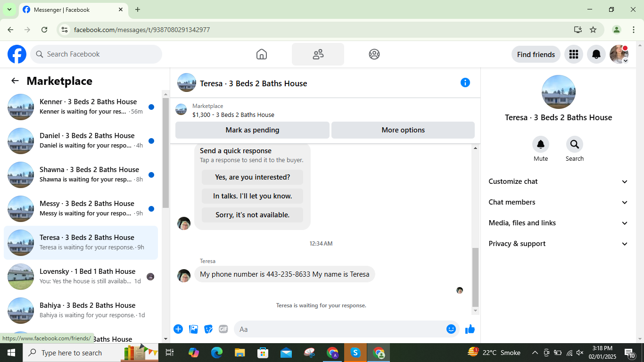View site information icon in address bar

[65, 30]
